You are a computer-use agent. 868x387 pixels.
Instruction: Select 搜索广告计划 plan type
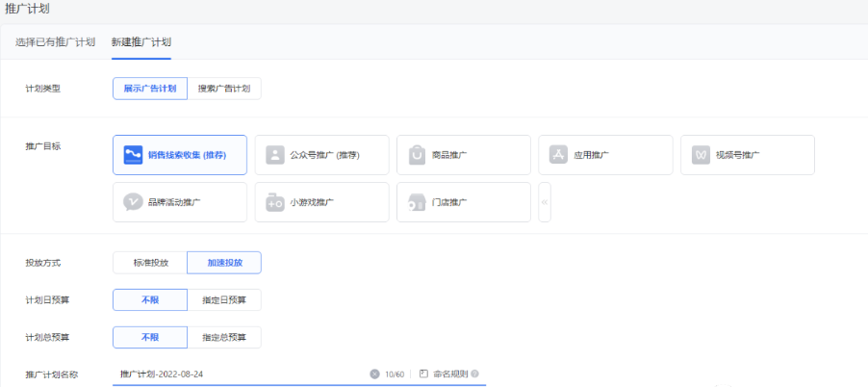224,89
